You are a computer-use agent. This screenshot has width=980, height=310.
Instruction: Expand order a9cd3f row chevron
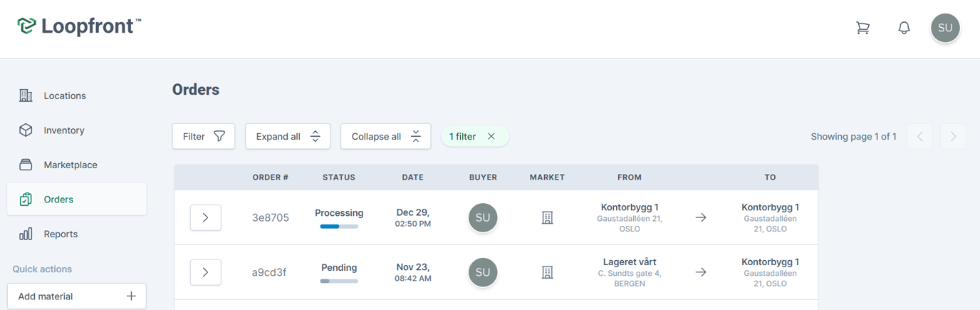[205, 272]
